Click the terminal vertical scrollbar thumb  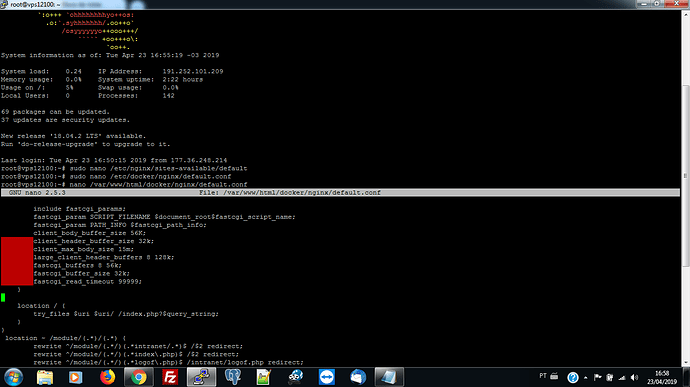[x=686, y=175]
